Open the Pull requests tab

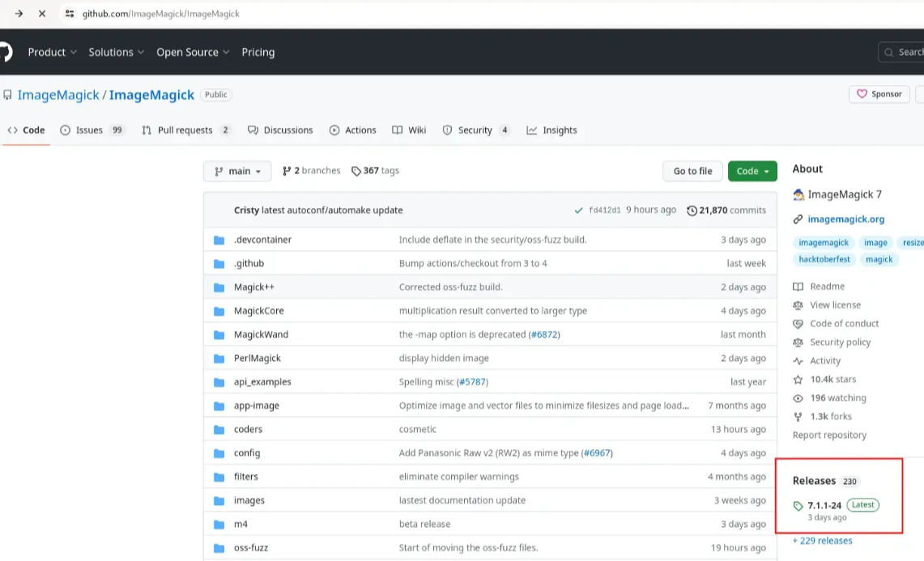pyautogui.click(x=185, y=130)
